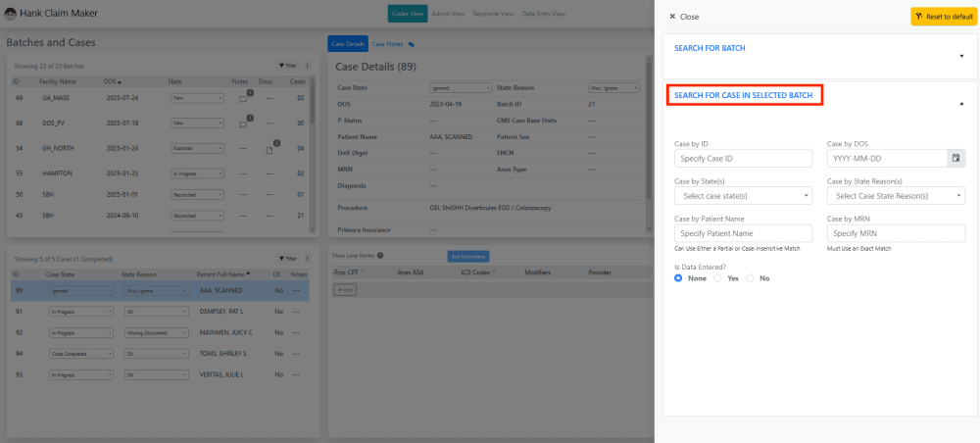
Task: Open the Case by State(s) dropdown
Action: coord(743,196)
